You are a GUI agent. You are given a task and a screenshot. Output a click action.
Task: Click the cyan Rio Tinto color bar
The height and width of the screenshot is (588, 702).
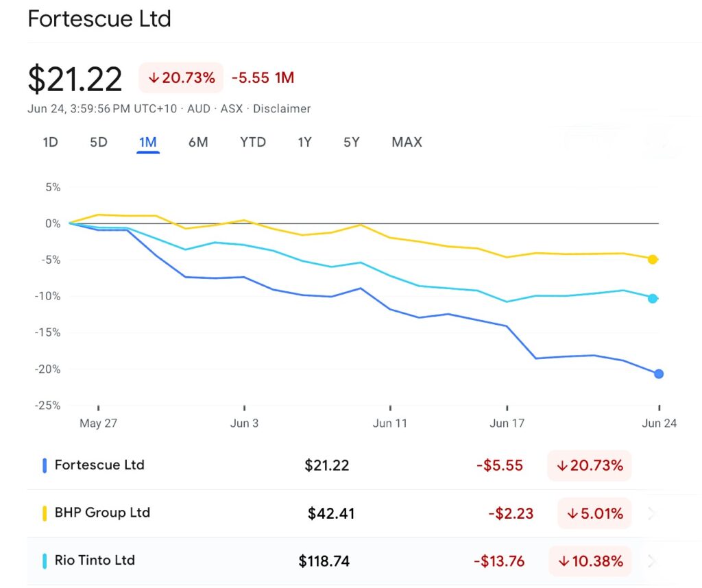(x=45, y=561)
